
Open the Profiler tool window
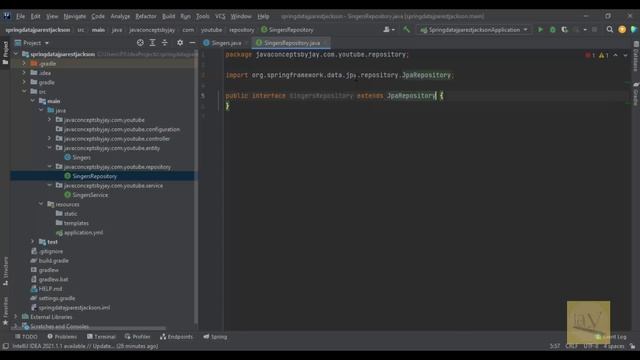(x=138, y=337)
